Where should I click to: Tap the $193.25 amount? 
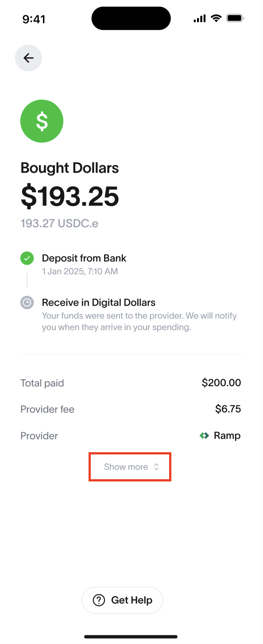click(x=70, y=197)
